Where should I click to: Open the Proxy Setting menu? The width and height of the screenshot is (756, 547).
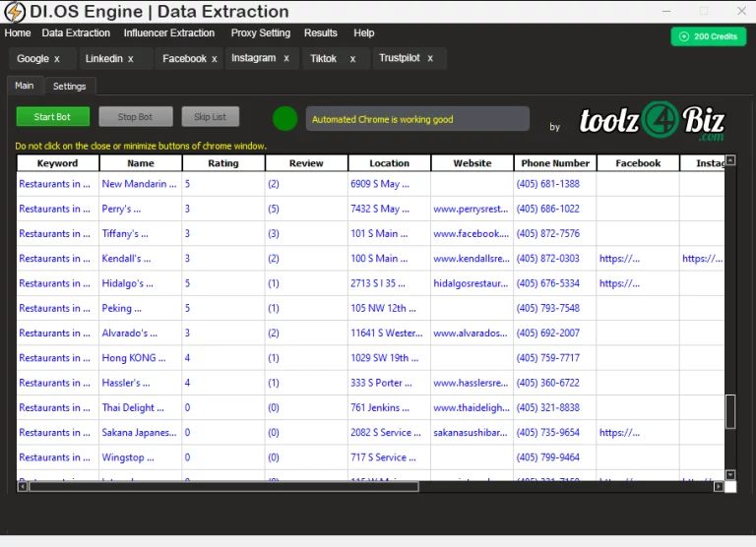pos(260,32)
